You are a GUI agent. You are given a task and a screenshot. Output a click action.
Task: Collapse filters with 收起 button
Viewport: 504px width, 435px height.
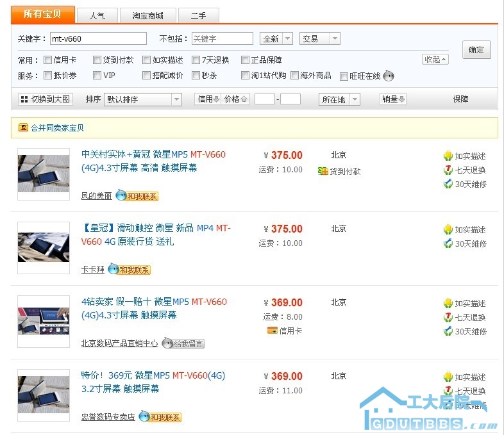[x=435, y=60]
